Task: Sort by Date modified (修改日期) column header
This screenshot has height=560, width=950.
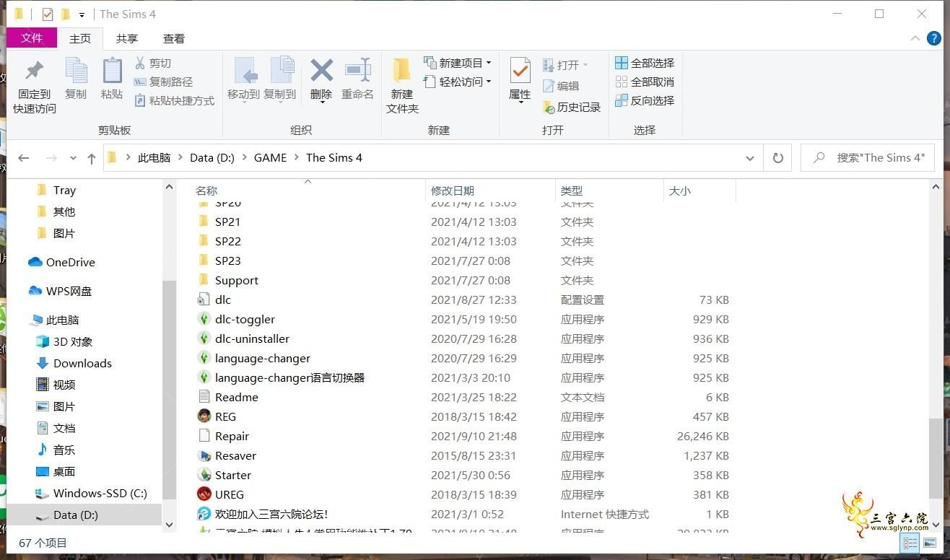Action: click(453, 191)
